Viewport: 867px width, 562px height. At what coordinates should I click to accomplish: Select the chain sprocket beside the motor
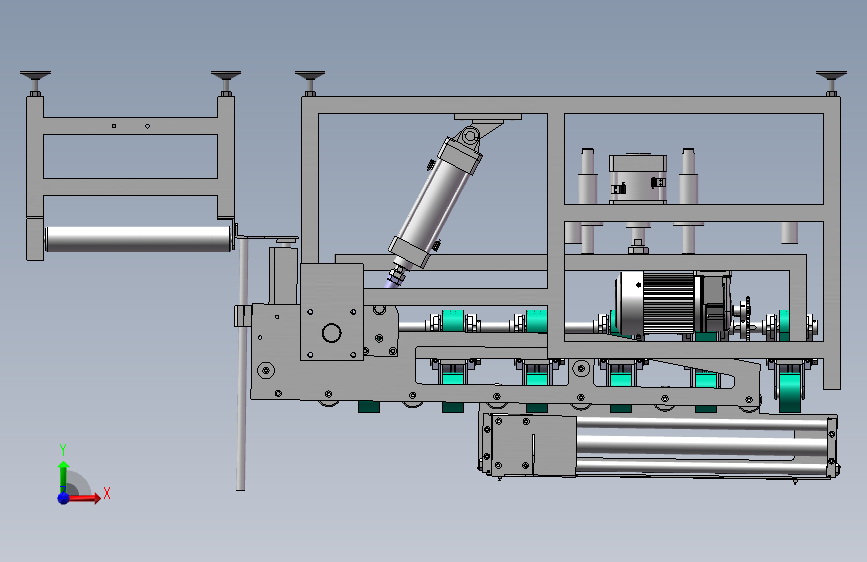pos(746,319)
